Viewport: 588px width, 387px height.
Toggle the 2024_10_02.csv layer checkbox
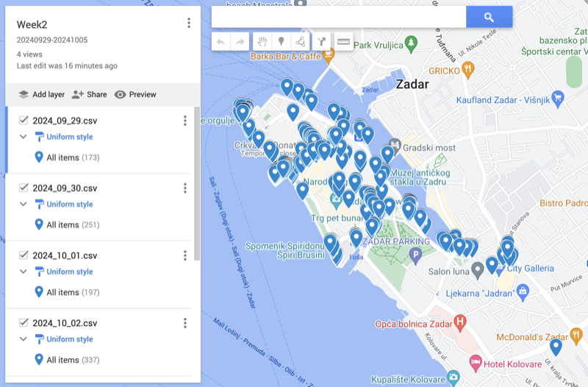[24, 323]
